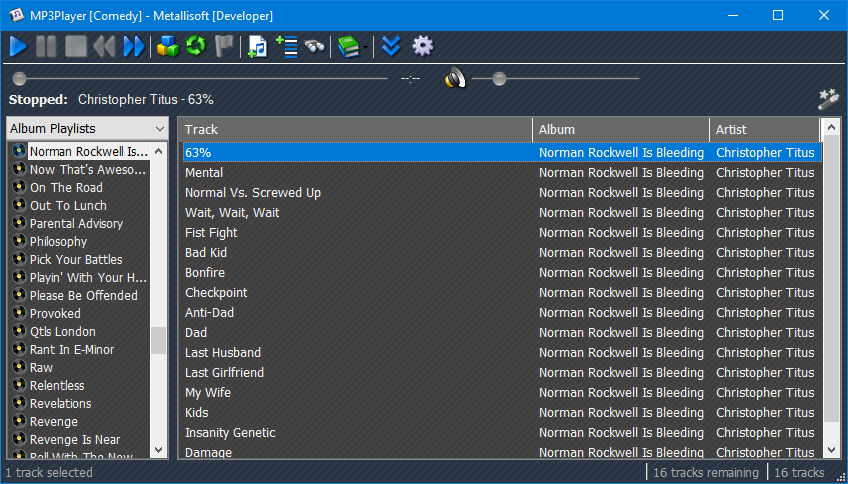Screen dimensions: 848x484
Task: Click the green circular arrows refresh icon
Action: [x=196, y=46]
